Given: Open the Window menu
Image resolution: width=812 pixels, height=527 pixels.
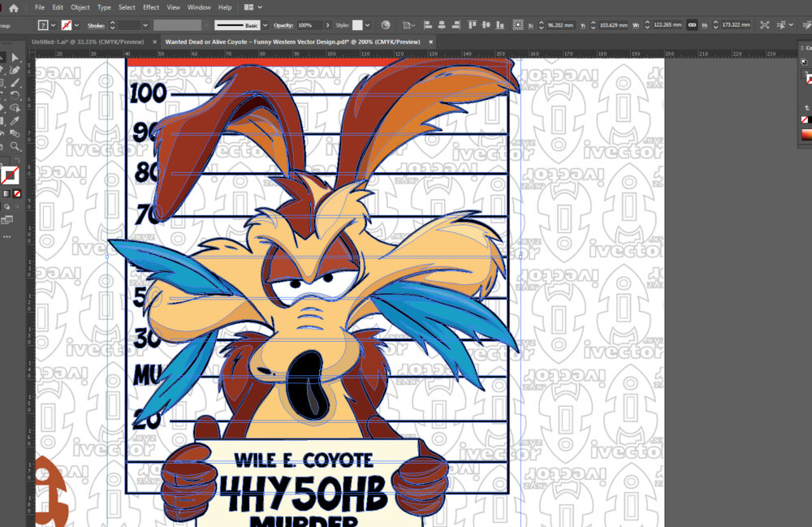Looking at the screenshot, I should 199,7.
